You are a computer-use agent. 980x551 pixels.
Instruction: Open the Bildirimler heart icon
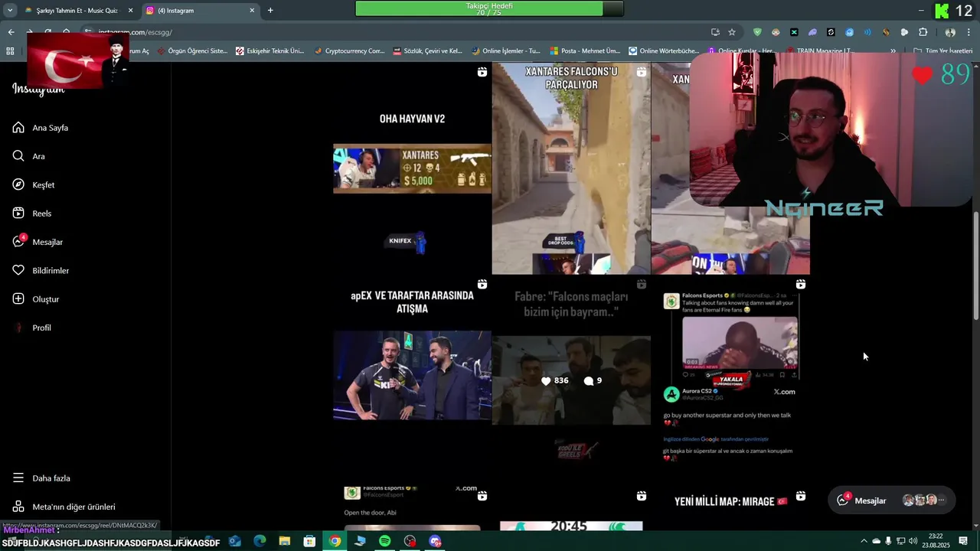click(x=18, y=270)
